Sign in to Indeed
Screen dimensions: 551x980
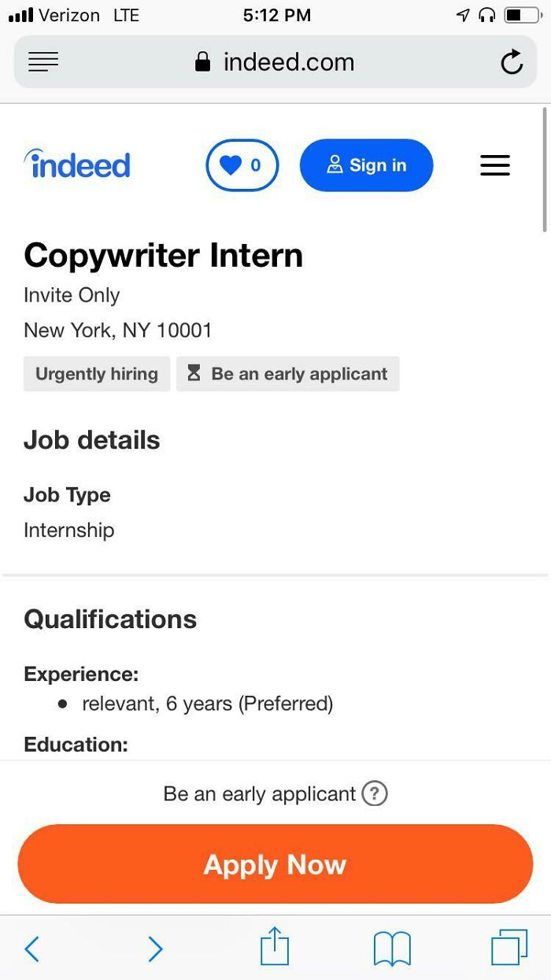tap(366, 165)
